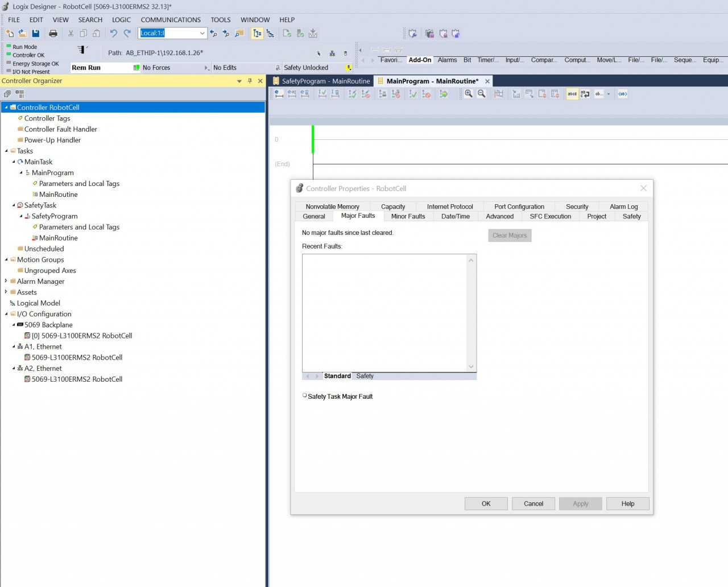The width and height of the screenshot is (728, 587).
Task: Expand the Alarm Manager node
Action: [6, 281]
